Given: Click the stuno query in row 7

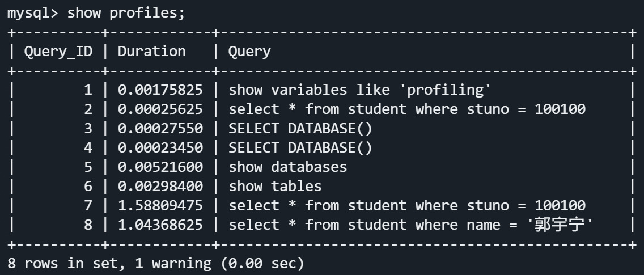Looking at the screenshot, I should (x=407, y=205).
